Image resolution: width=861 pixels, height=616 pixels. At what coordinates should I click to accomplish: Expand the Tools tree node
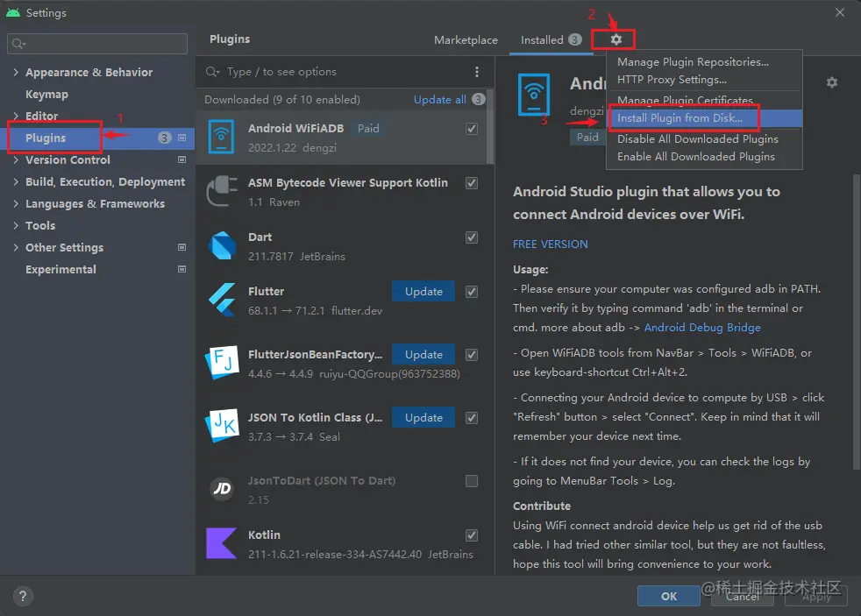(16, 225)
